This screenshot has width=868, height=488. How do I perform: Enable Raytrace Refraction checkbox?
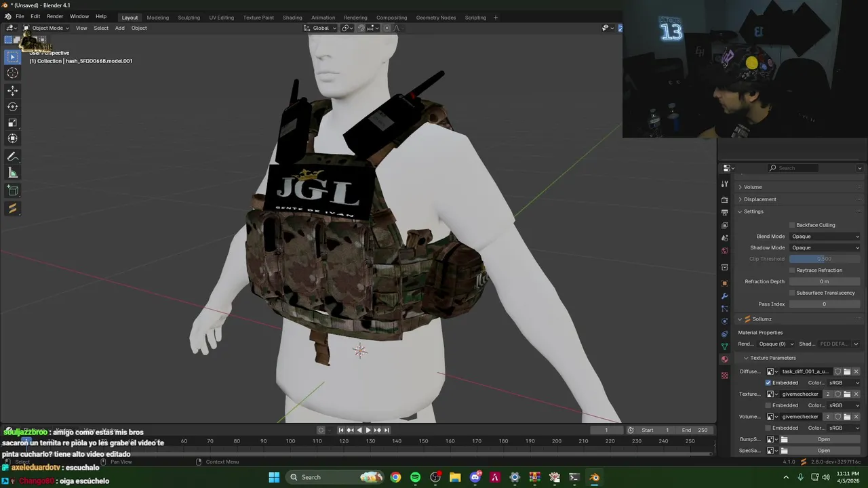792,270
